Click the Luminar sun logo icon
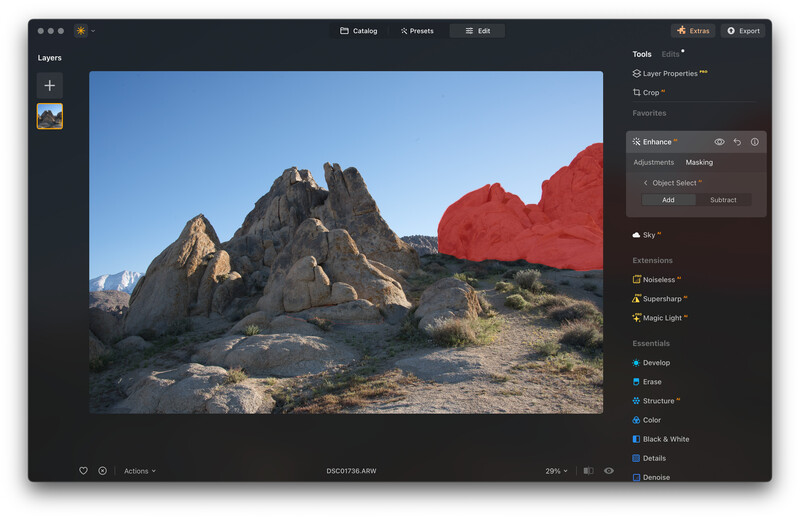The height and width of the screenshot is (519, 800). pos(81,31)
